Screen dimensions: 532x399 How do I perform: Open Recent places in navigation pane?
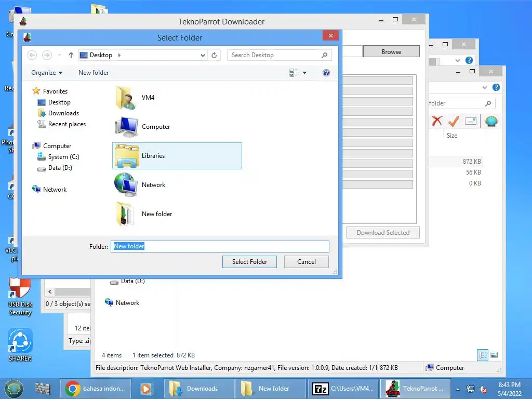click(62, 124)
